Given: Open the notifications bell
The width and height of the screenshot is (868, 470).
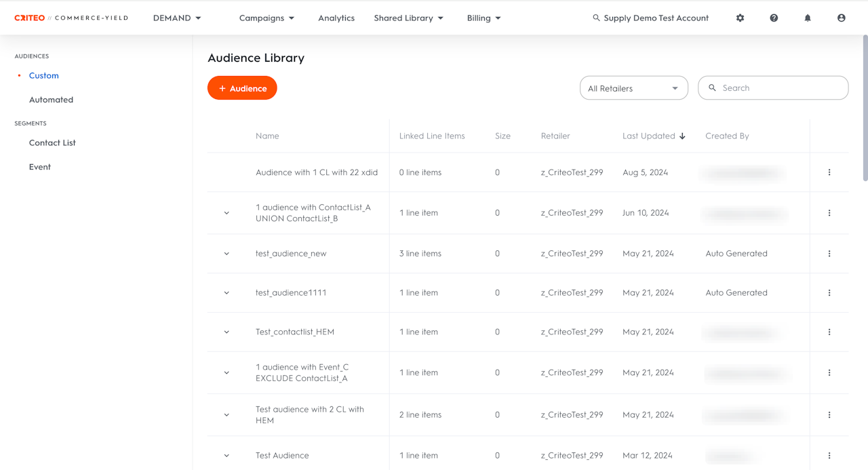Looking at the screenshot, I should [x=808, y=18].
